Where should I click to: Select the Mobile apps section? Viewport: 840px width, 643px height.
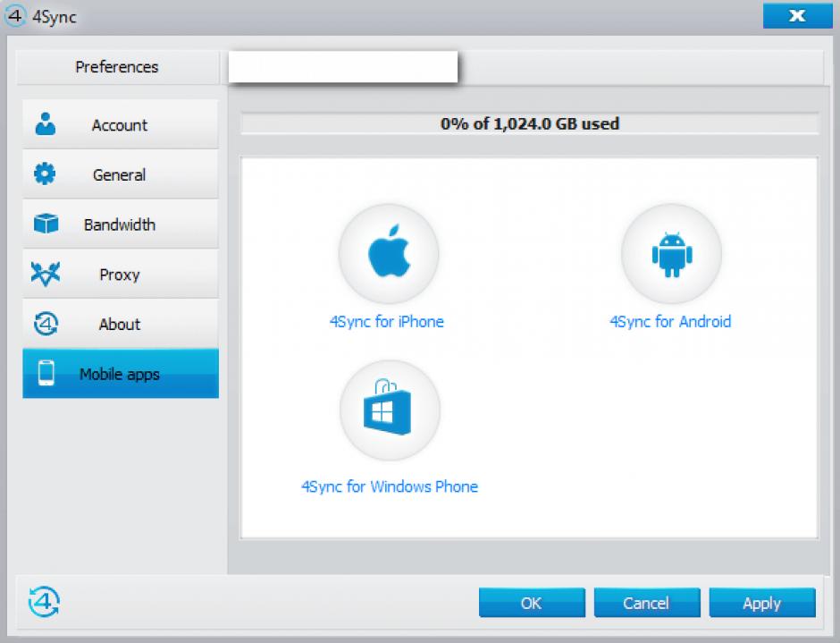point(121,374)
